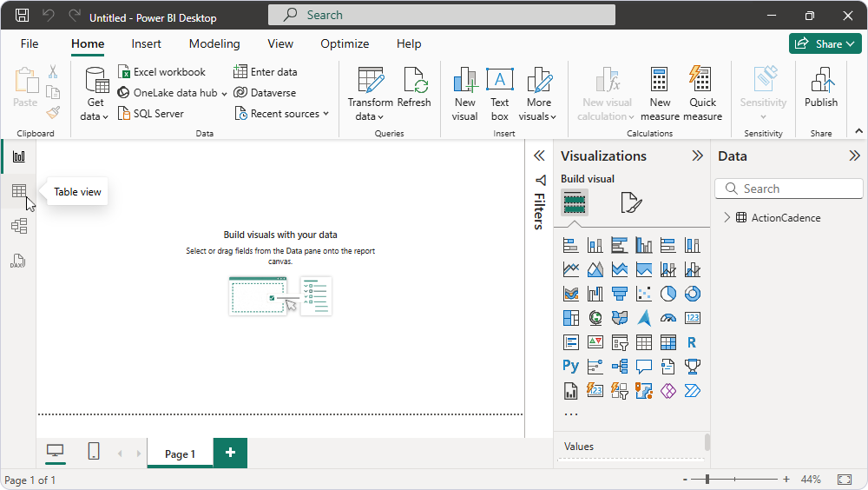Image resolution: width=868 pixels, height=490 pixels.
Task: Add a new page with plus button
Action: click(230, 453)
